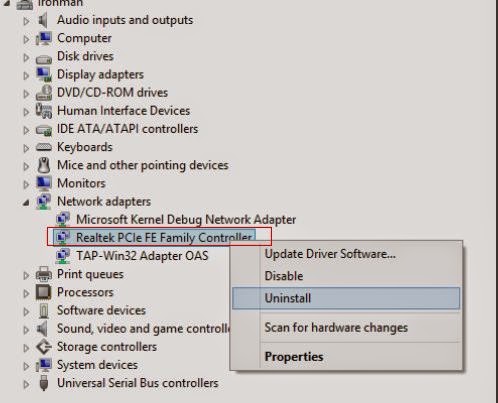498x403 pixels.
Task: Select the Microsoft Kernel Debug Network Adapter label
Action: (x=186, y=220)
